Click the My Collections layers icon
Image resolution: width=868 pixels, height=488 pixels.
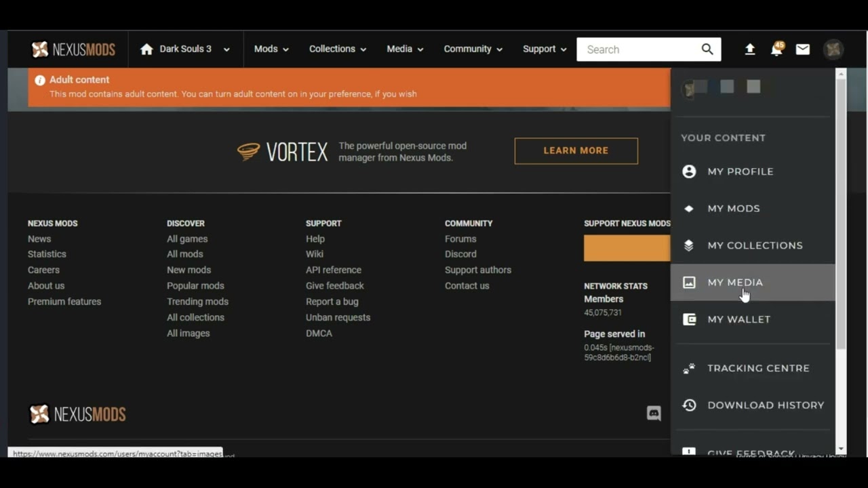[x=689, y=245]
